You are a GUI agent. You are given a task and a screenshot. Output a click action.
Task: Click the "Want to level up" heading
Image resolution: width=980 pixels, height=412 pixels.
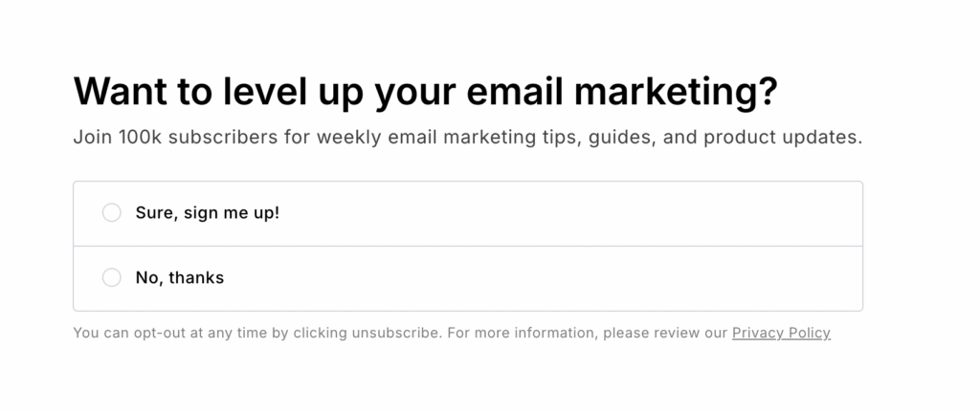425,92
